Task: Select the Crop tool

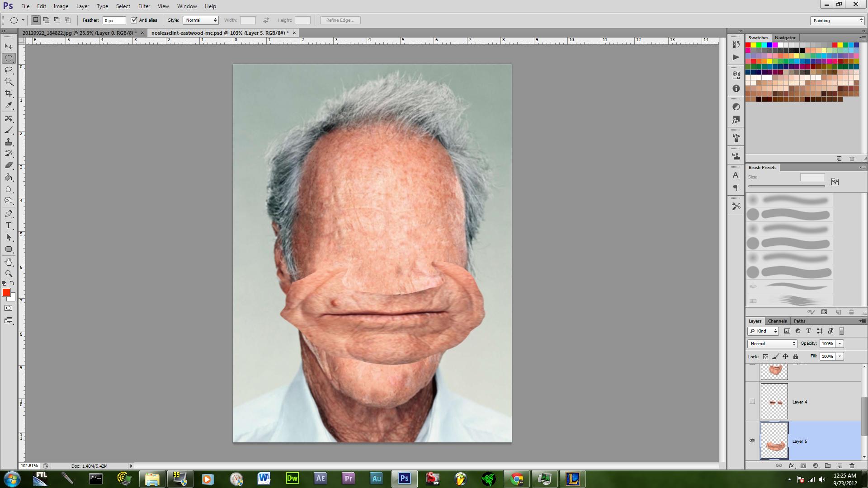Action: tap(9, 94)
